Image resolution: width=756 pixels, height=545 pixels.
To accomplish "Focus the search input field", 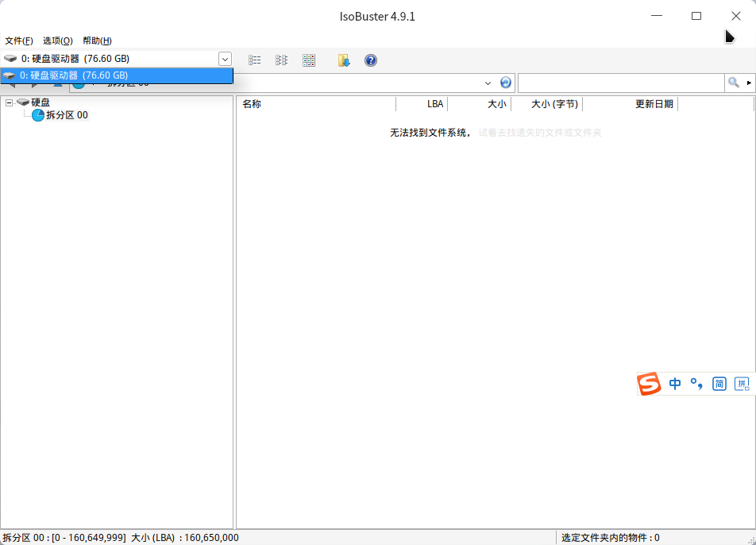I will 621,83.
